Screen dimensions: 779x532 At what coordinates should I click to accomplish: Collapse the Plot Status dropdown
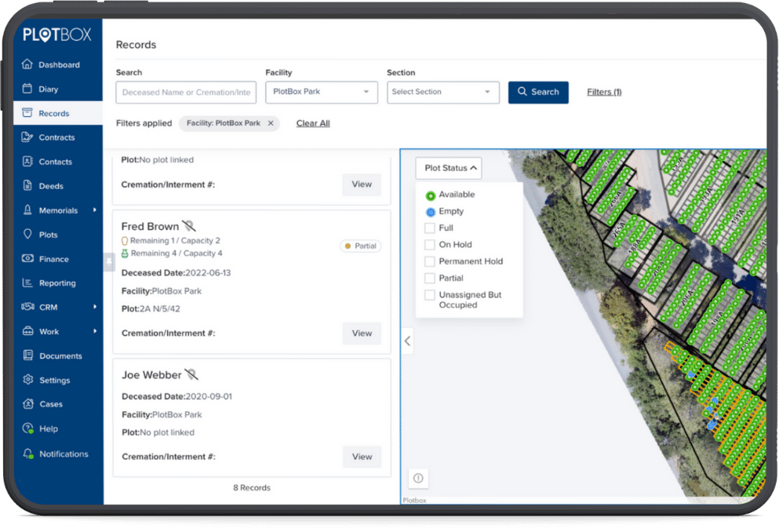449,168
